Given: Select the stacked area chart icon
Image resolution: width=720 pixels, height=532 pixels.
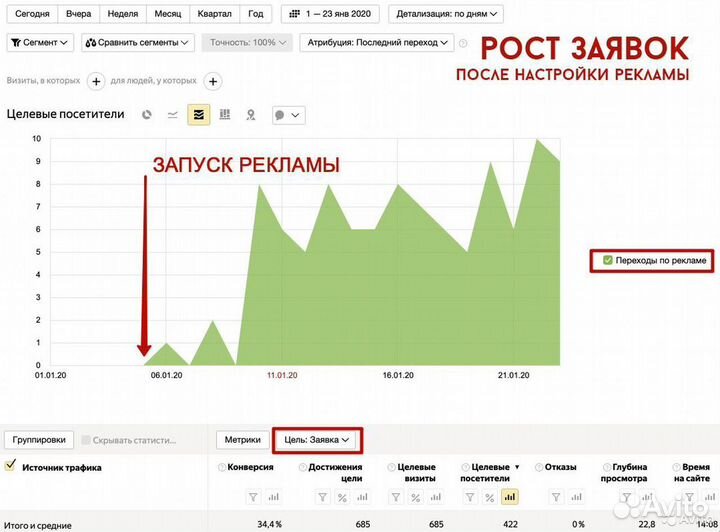Looking at the screenshot, I should 199,115.
